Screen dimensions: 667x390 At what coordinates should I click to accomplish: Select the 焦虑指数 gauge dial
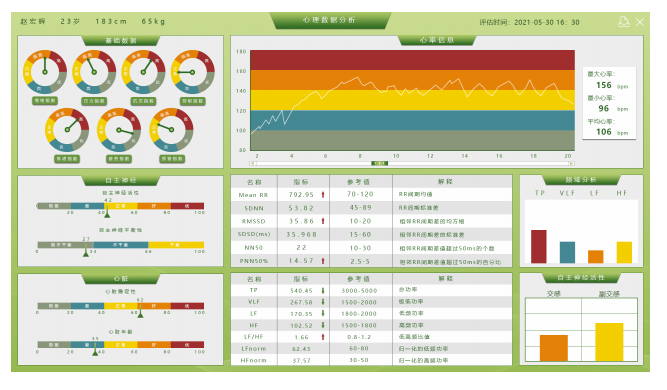coord(67,130)
